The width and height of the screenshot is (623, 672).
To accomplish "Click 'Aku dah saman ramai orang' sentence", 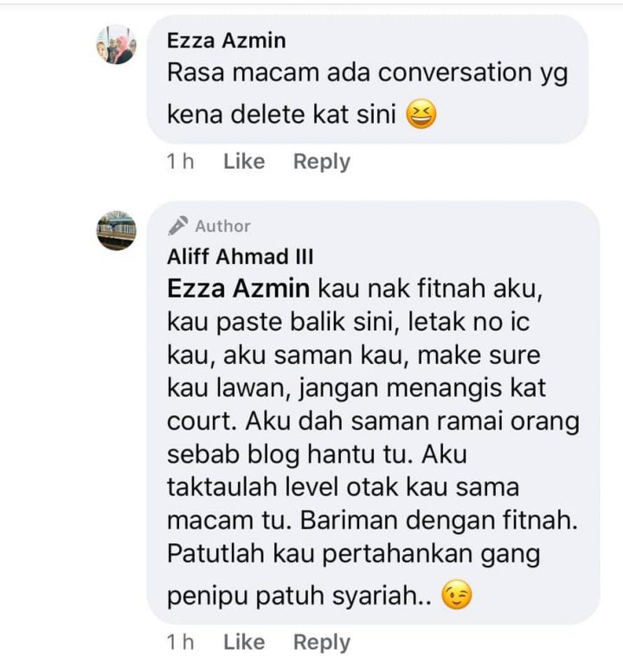I will [x=413, y=422].
